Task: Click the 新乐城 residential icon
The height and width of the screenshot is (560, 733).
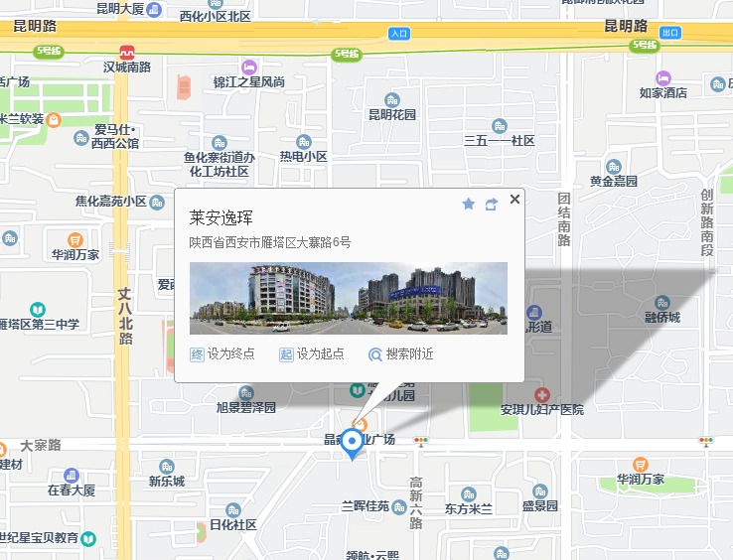Action: [167, 466]
